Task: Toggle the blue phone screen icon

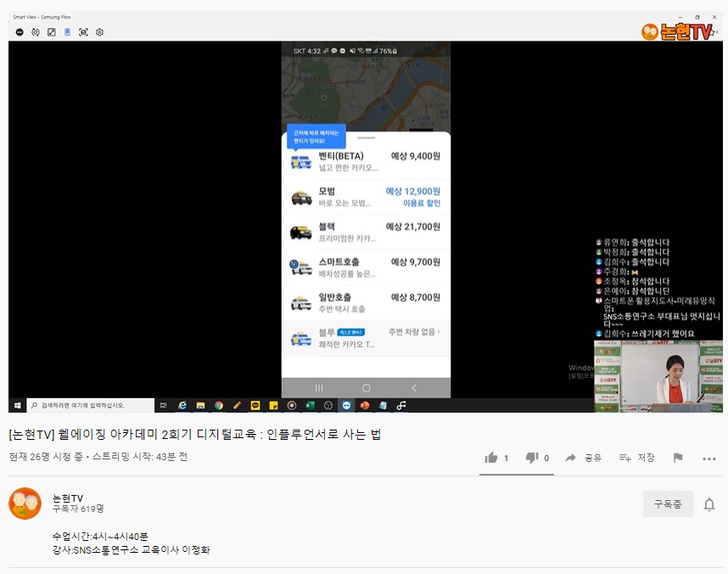Action: (67, 32)
